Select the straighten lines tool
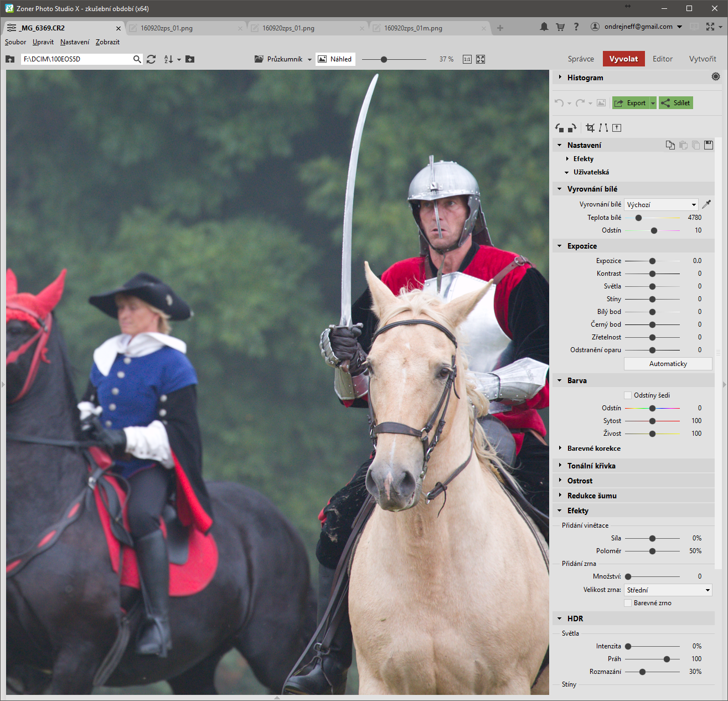This screenshot has height=701, width=728. coord(603,128)
